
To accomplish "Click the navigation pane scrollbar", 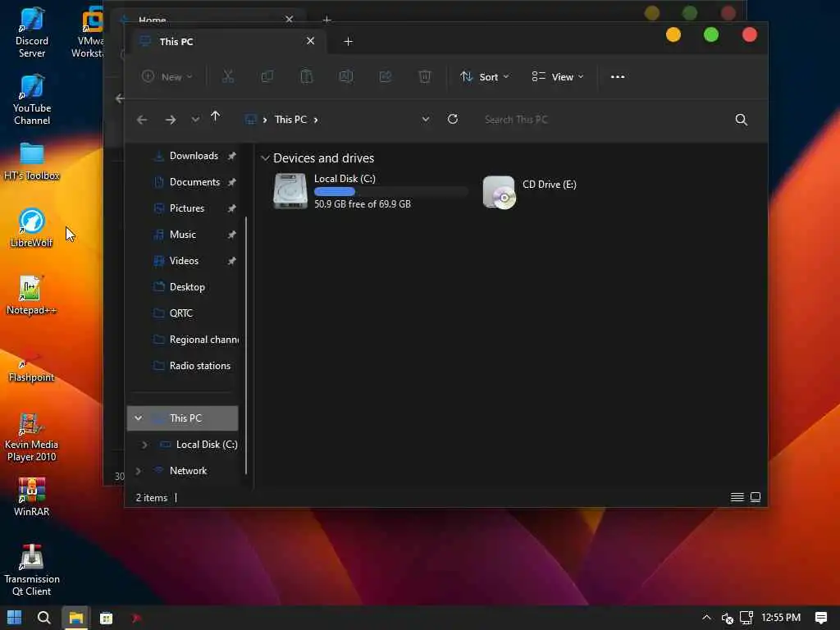I will (246, 345).
